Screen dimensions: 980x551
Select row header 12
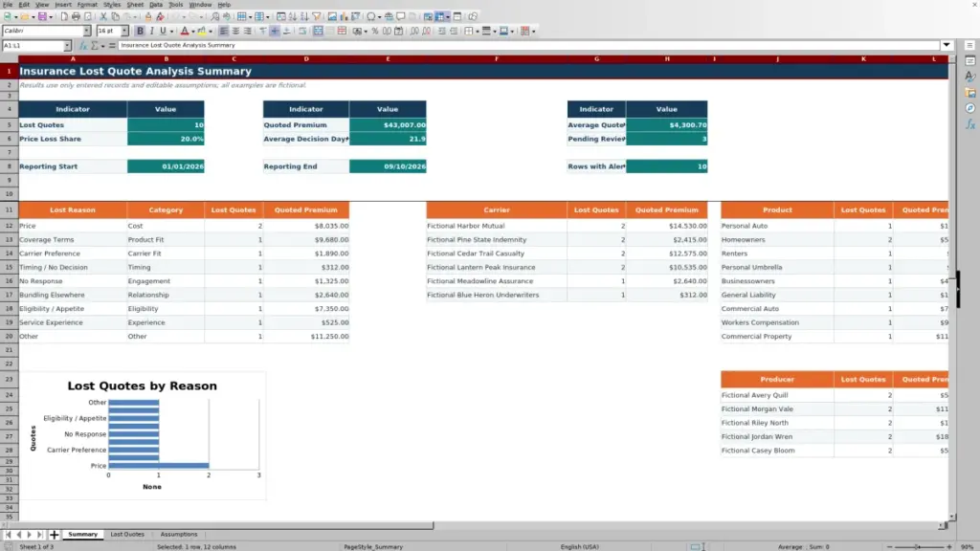(x=9, y=226)
